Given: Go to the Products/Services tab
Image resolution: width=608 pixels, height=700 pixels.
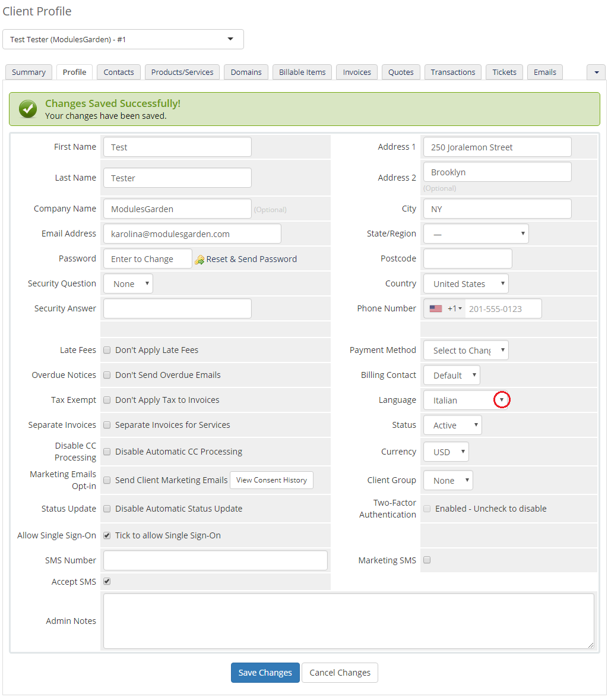Looking at the screenshot, I should (x=182, y=72).
